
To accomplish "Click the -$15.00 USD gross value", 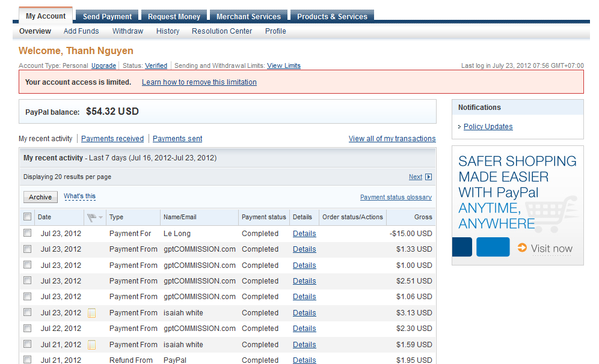I will coord(411,234).
